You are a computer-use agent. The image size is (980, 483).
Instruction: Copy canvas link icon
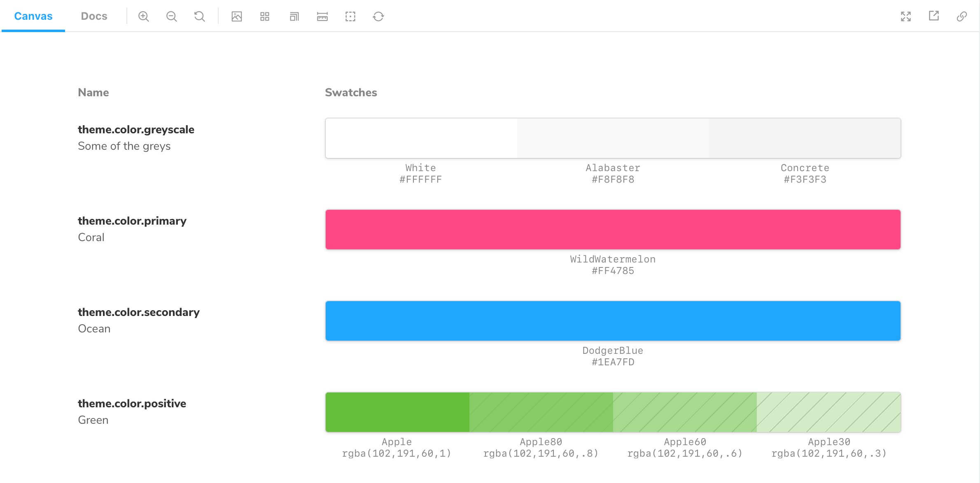click(x=962, y=16)
